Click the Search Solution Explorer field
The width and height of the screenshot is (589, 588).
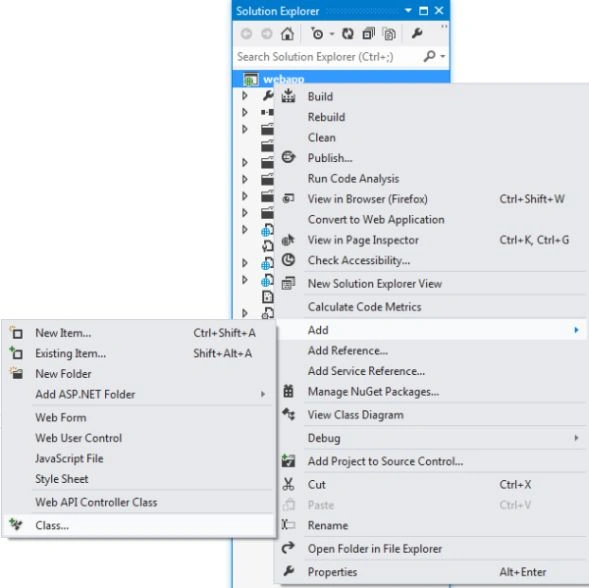click(327, 57)
